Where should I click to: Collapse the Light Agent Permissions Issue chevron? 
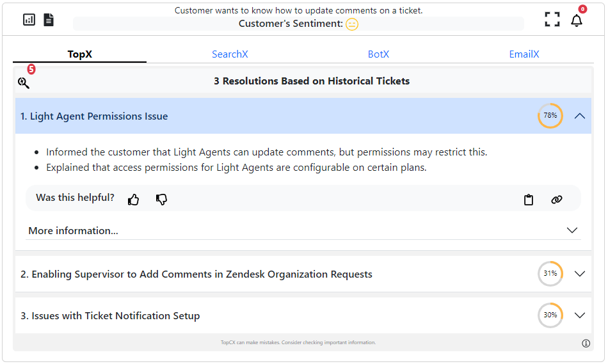580,116
